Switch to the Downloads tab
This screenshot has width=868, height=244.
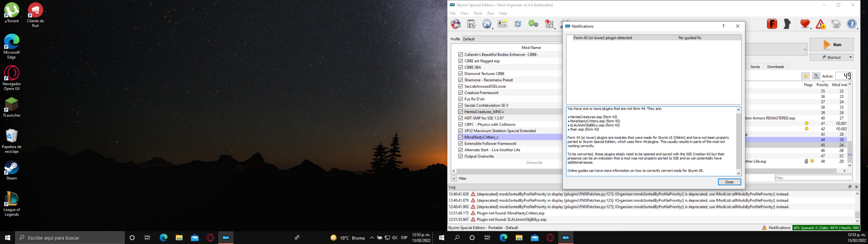775,67
